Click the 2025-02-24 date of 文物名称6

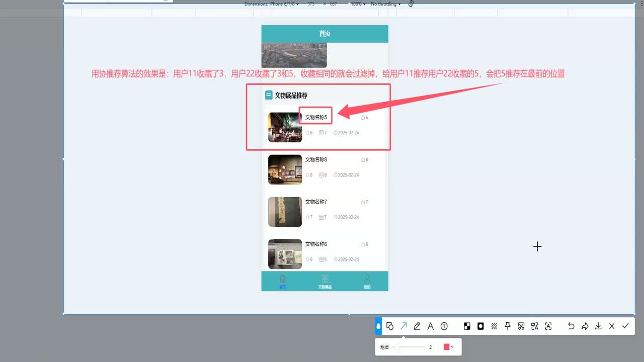(348, 259)
